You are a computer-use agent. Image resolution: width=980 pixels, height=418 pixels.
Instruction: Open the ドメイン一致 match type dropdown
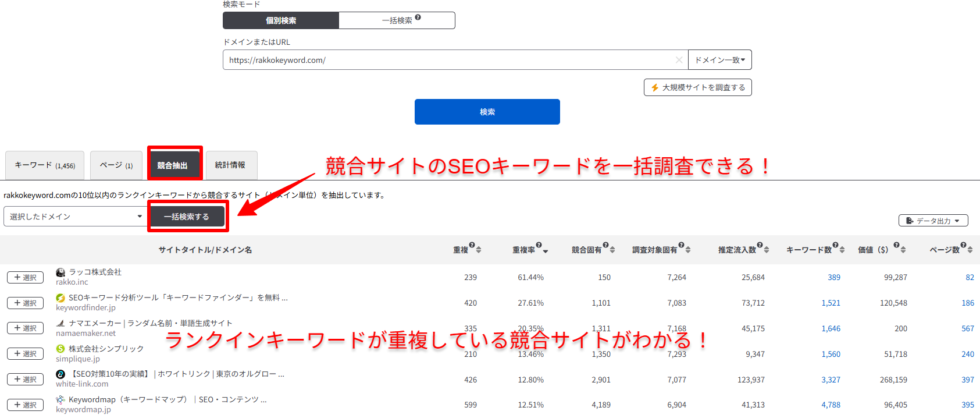pyautogui.click(x=719, y=60)
